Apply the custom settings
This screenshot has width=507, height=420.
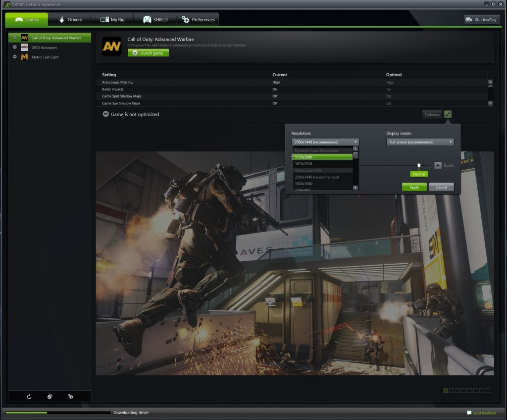tap(414, 187)
